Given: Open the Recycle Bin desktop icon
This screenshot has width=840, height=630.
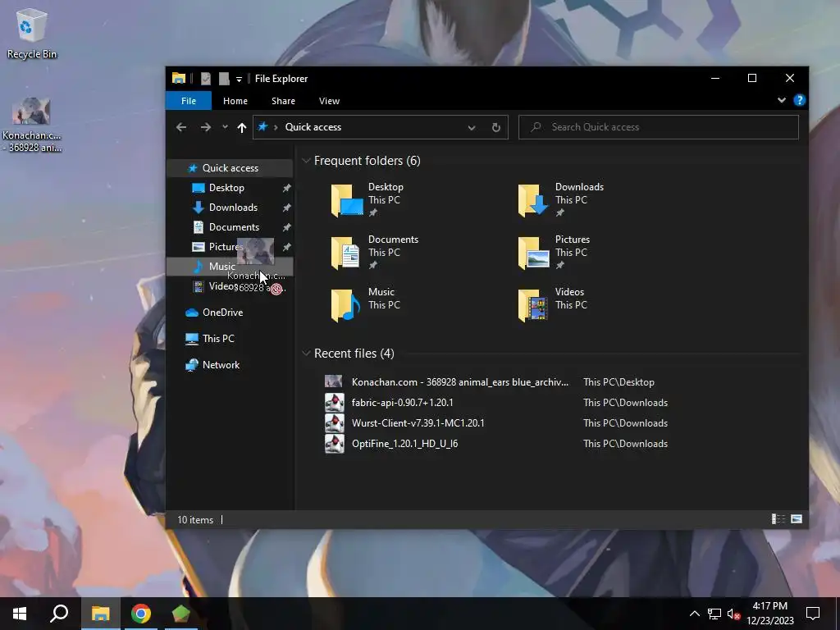Looking at the screenshot, I should (31, 34).
